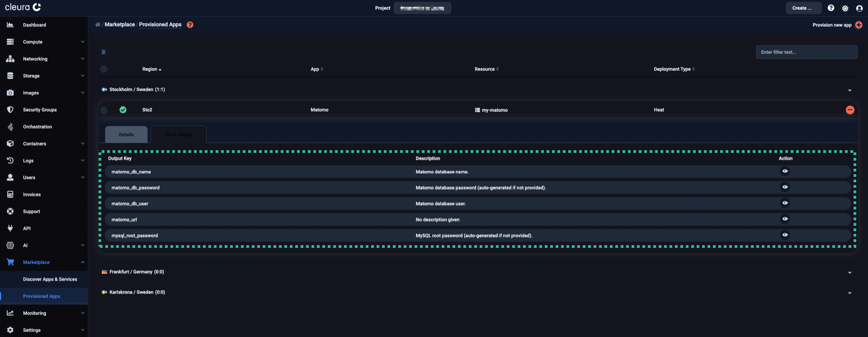This screenshot has height=337, width=868.
Task: Select the Sto2 Matomo row checkbox
Action: tap(104, 110)
